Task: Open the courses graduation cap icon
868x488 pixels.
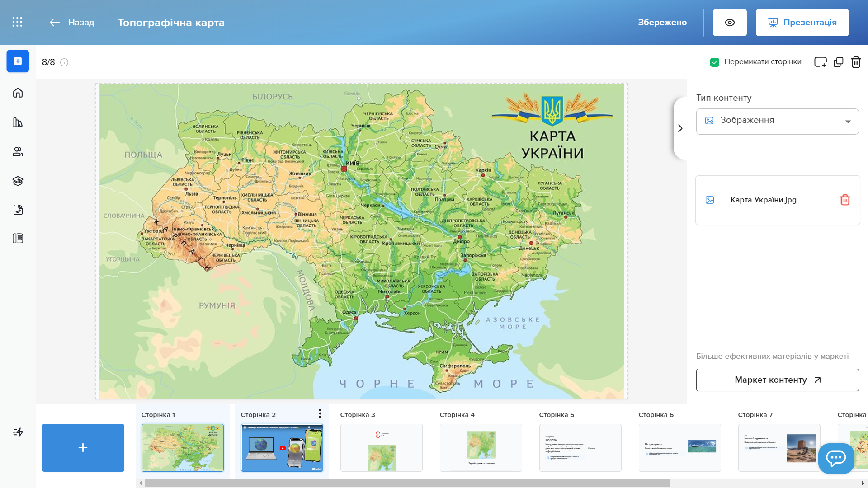Action: [x=18, y=181]
